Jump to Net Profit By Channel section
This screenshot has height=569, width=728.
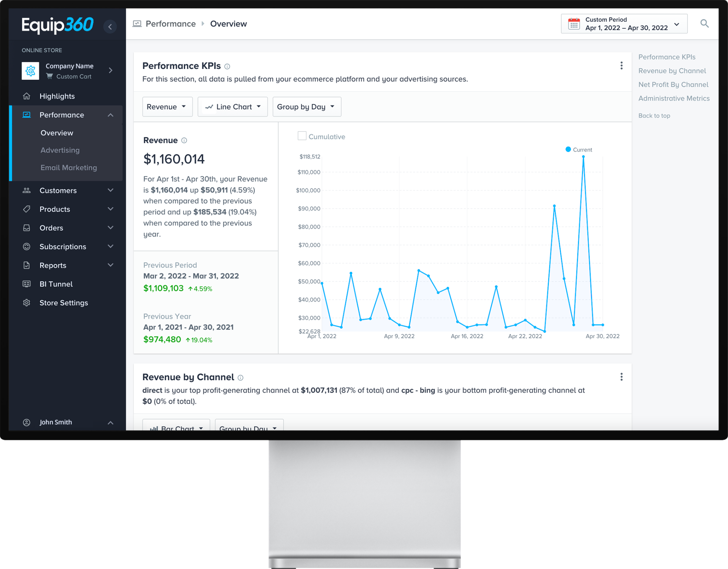(x=673, y=85)
